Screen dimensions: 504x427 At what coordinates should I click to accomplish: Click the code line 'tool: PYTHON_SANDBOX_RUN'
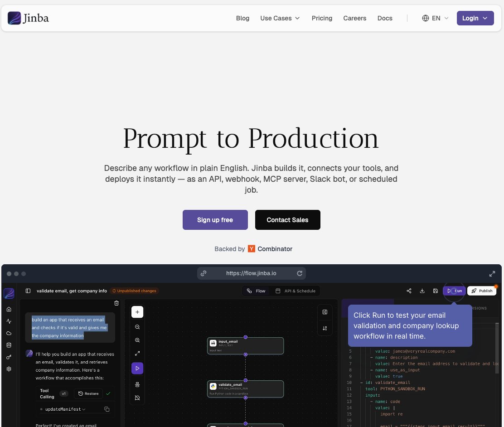(395, 389)
